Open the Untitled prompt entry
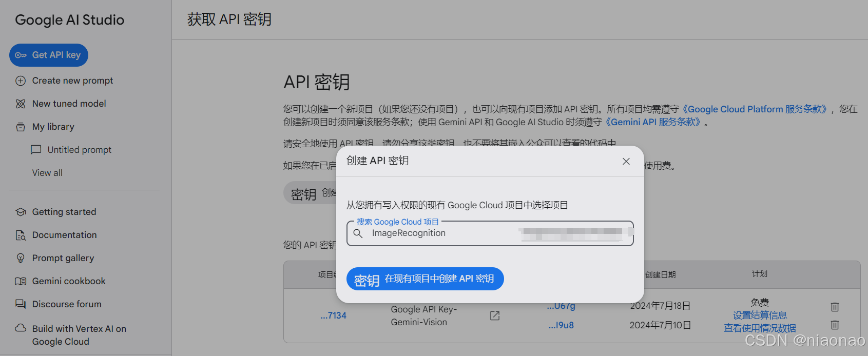Viewport: 868px width, 356px height. (x=79, y=150)
